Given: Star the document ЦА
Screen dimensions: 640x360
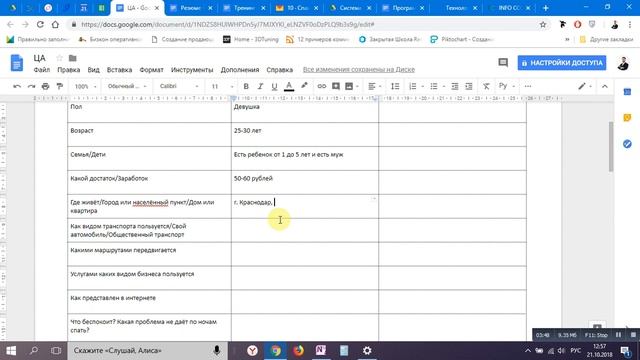Looking at the screenshot, I should tap(60, 58).
